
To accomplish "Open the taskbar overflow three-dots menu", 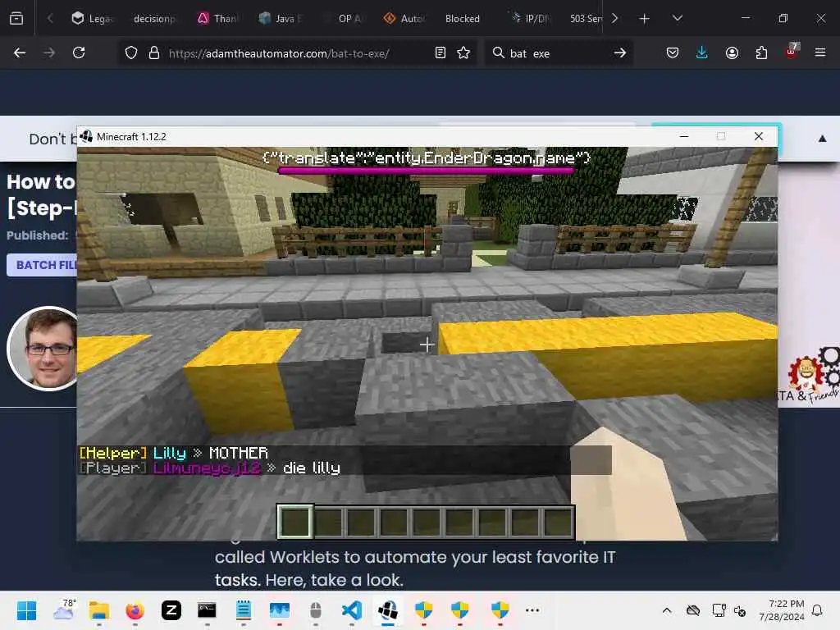I will [x=532, y=610].
